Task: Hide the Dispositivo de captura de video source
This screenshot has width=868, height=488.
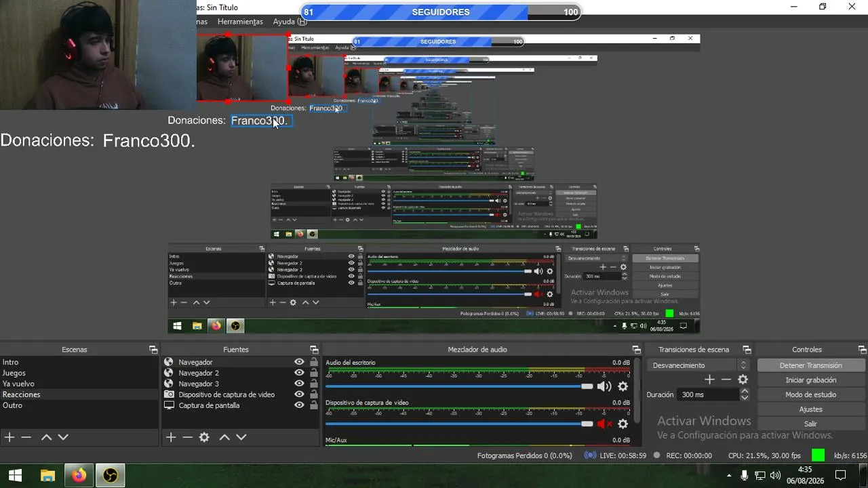Action: tap(299, 394)
